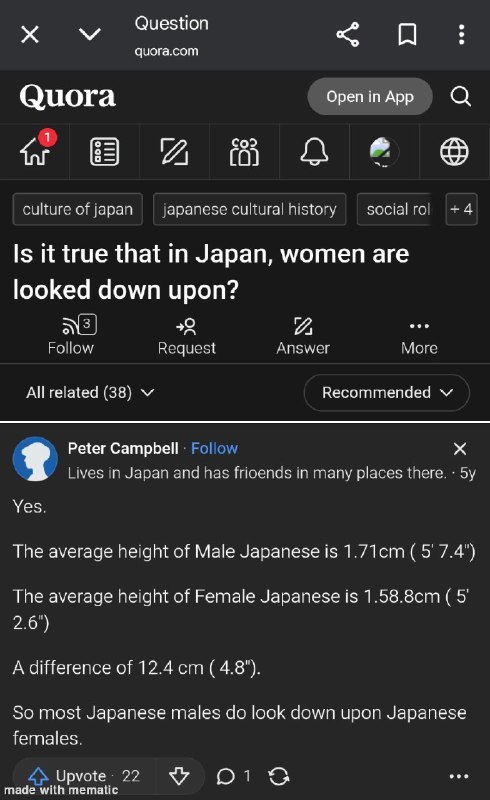Open the three-dot browser overflow menu
Viewport: 490px width, 800px height.
pyautogui.click(x=461, y=35)
